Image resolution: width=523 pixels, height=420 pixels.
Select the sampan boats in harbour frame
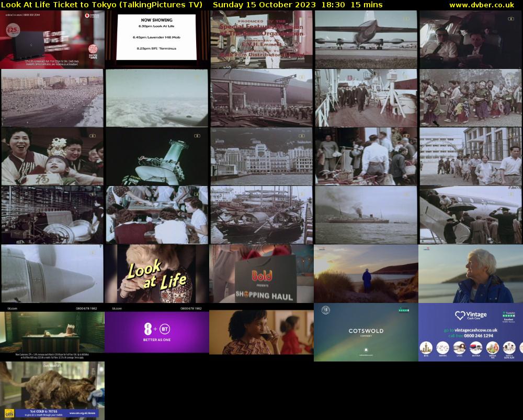coord(261,215)
